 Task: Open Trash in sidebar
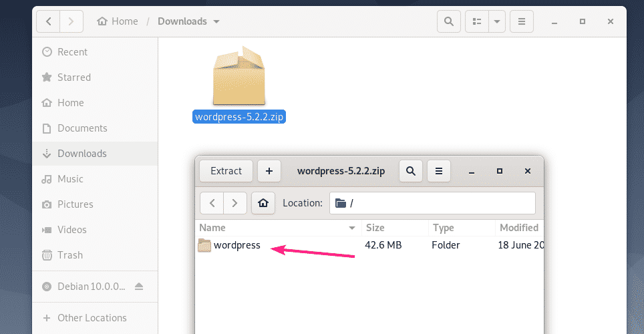[95, 255]
